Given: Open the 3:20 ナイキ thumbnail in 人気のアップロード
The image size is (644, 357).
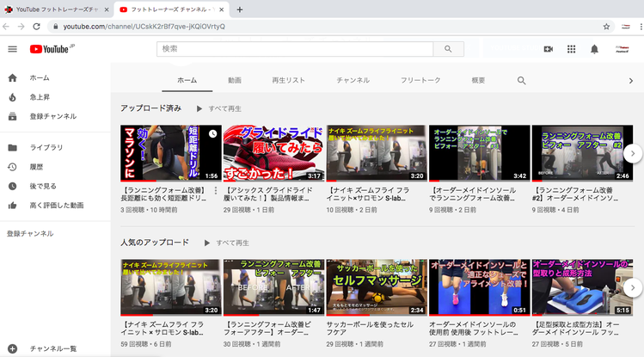Looking at the screenshot, I should [x=171, y=287].
